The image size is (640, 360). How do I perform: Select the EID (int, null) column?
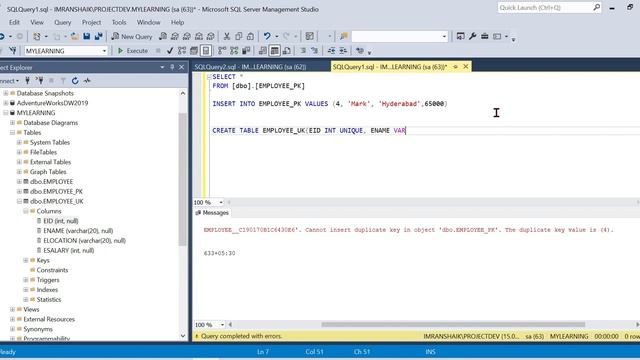60,221
